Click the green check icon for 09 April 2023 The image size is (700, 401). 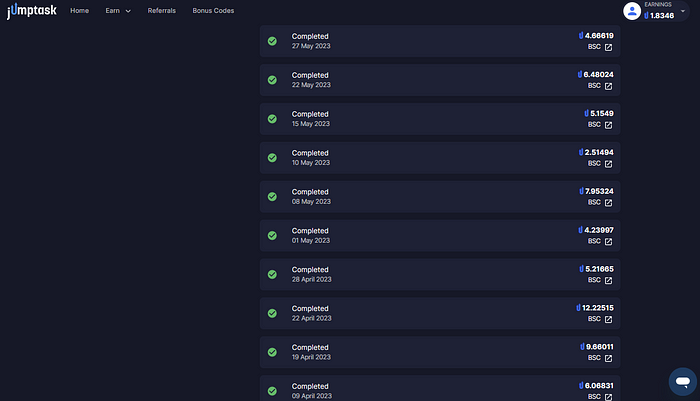pyautogui.click(x=272, y=391)
